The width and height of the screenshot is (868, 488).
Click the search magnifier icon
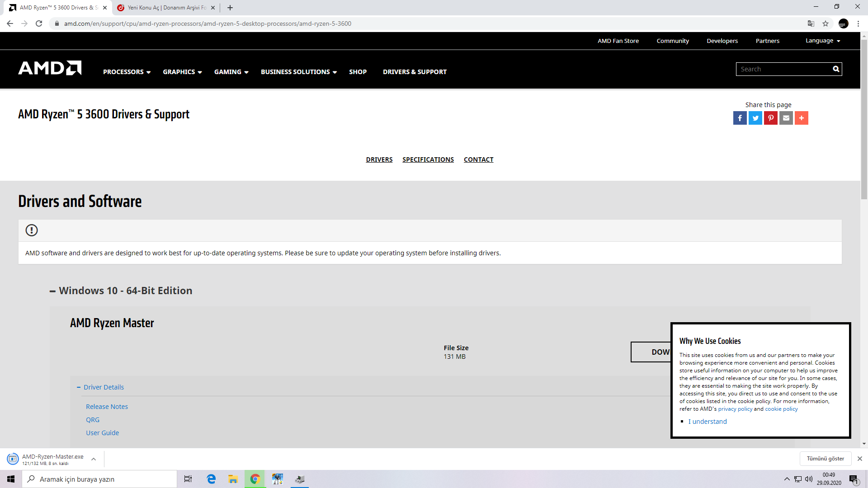pyautogui.click(x=836, y=69)
